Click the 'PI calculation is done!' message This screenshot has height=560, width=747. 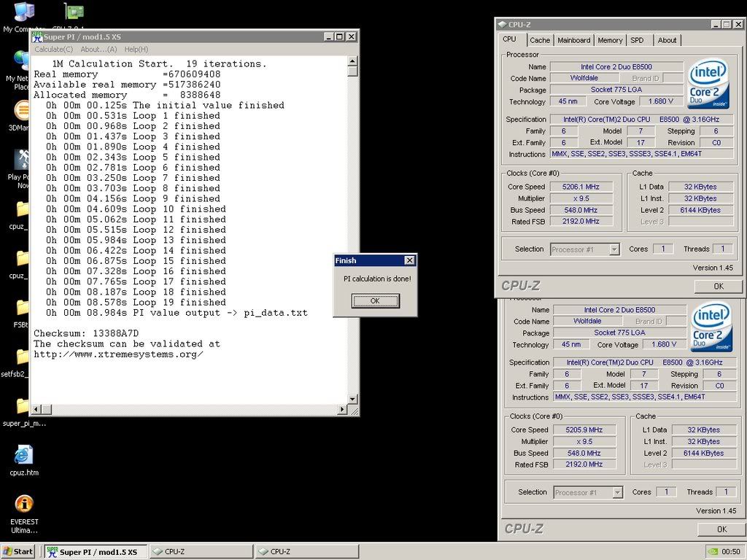(x=377, y=279)
